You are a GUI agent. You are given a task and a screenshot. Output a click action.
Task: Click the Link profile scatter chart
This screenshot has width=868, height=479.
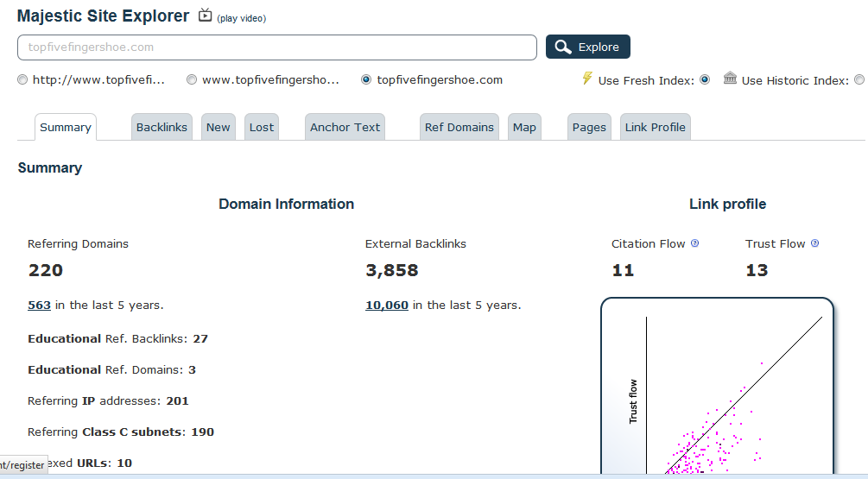click(x=717, y=388)
